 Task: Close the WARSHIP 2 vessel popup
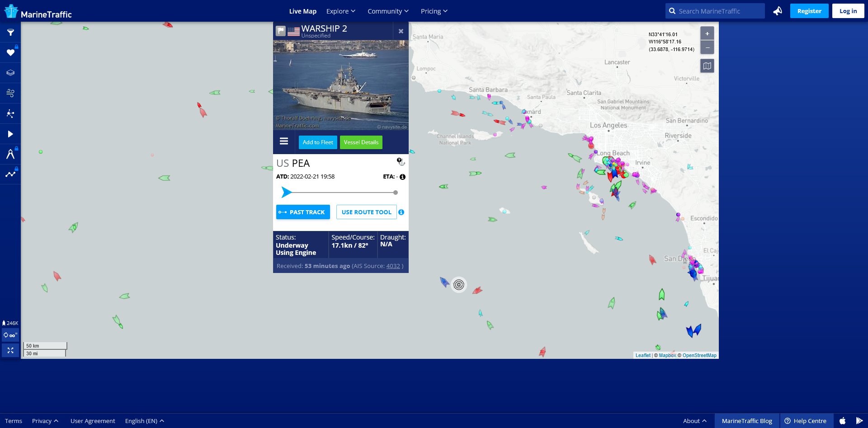coord(401,31)
